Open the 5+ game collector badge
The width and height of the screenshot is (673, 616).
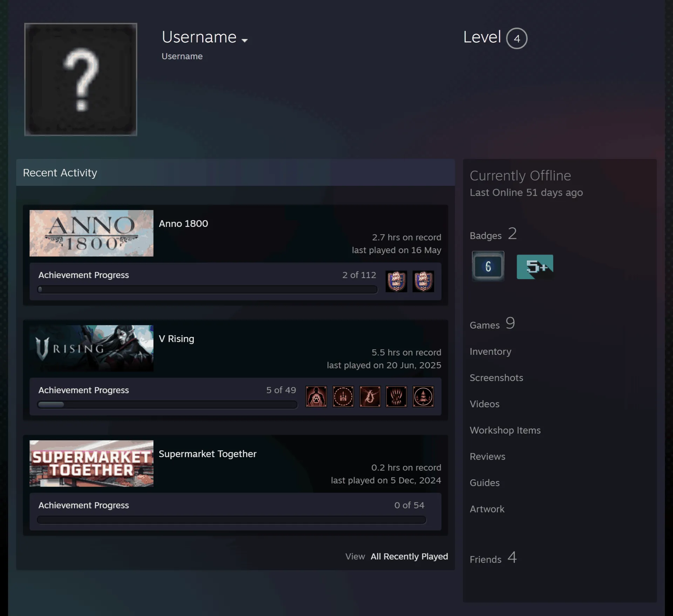click(x=535, y=267)
